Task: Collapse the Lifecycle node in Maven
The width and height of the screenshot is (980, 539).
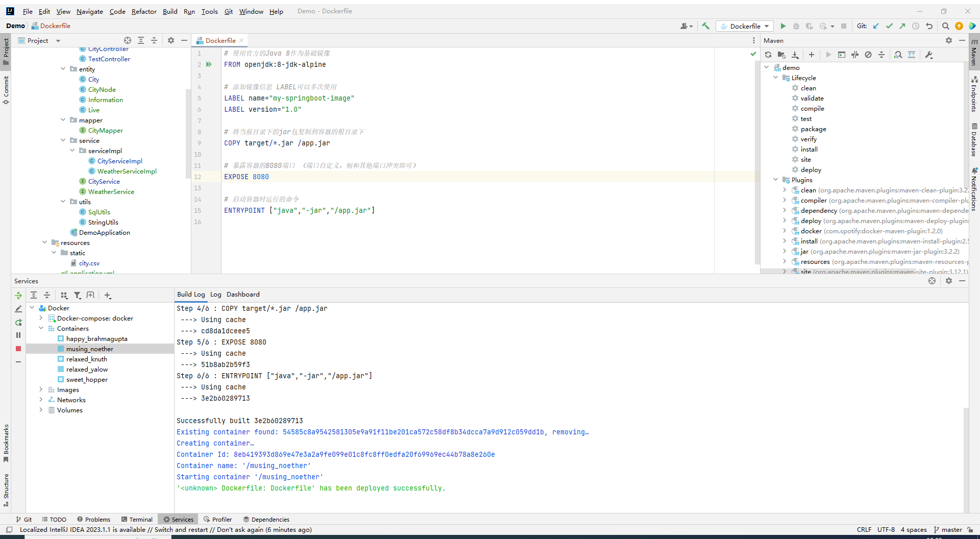Action: click(x=776, y=78)
